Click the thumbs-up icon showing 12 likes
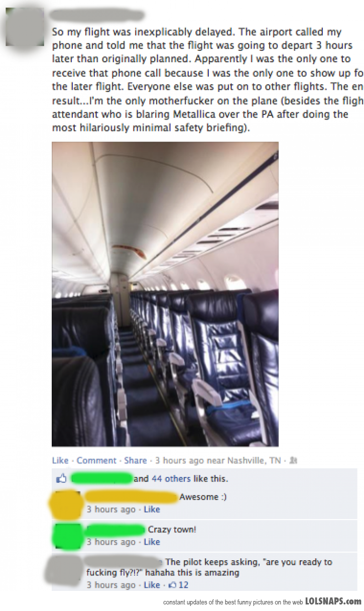Screen dimensions: 364x611 [x=173, y=585]
